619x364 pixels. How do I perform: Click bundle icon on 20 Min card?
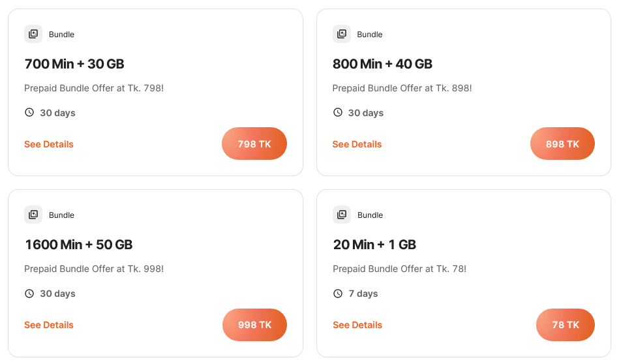(341, 215)
